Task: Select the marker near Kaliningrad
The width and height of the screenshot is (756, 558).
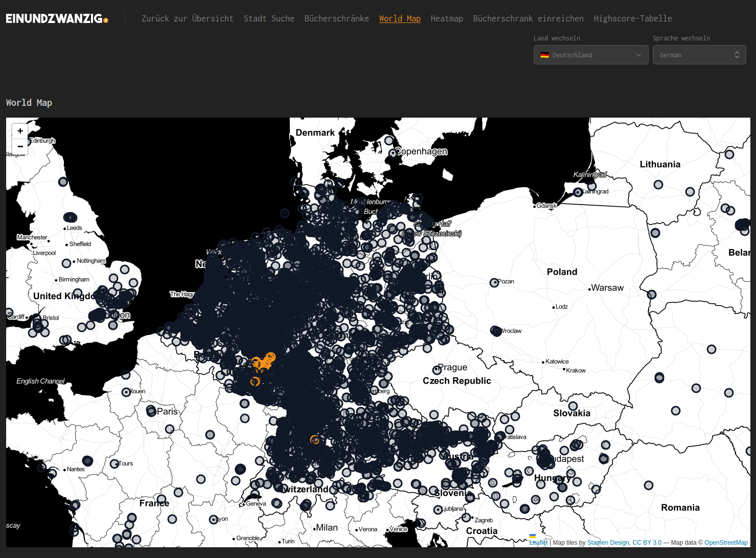Action: [578, 192]
